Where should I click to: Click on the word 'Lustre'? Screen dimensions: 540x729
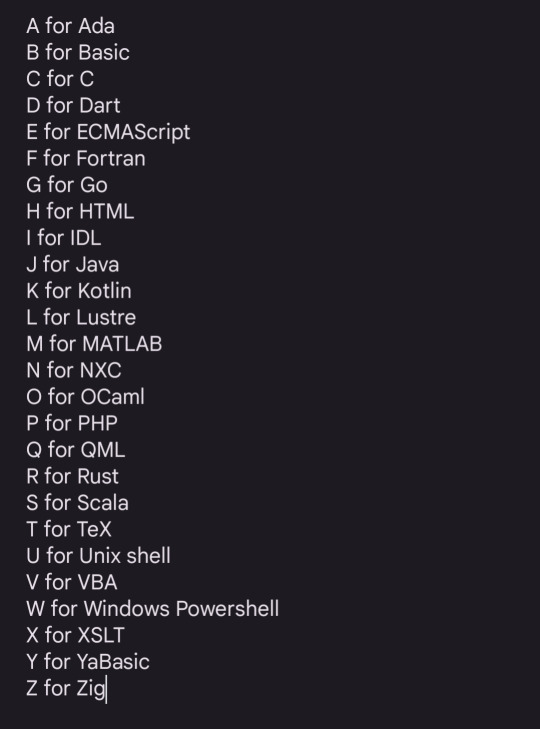[106, 318]
